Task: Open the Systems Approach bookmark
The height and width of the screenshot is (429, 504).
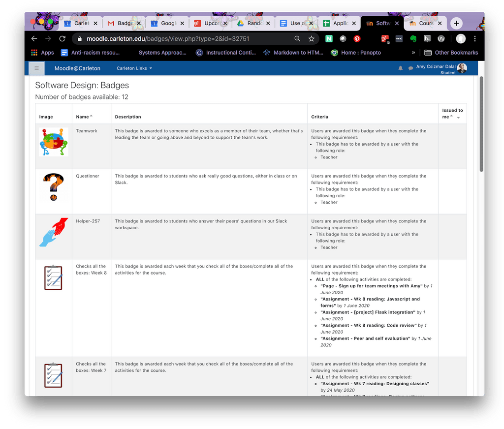Action: click(x=162, y=52)
